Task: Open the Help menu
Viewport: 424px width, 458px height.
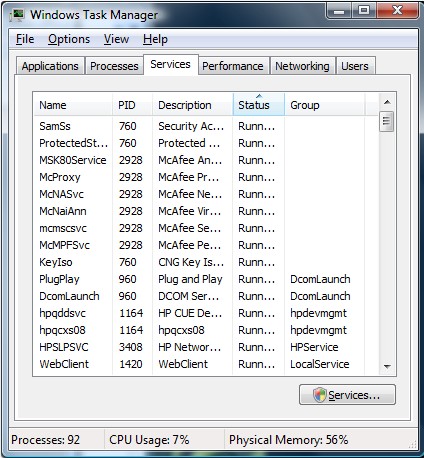Action: [155, 39]
